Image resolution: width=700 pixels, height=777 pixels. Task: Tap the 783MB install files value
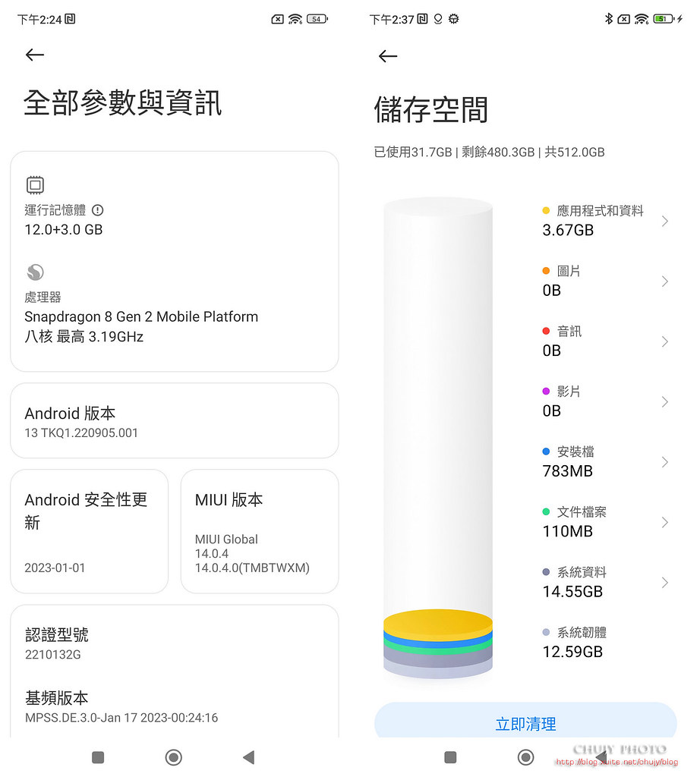(568, 471)
